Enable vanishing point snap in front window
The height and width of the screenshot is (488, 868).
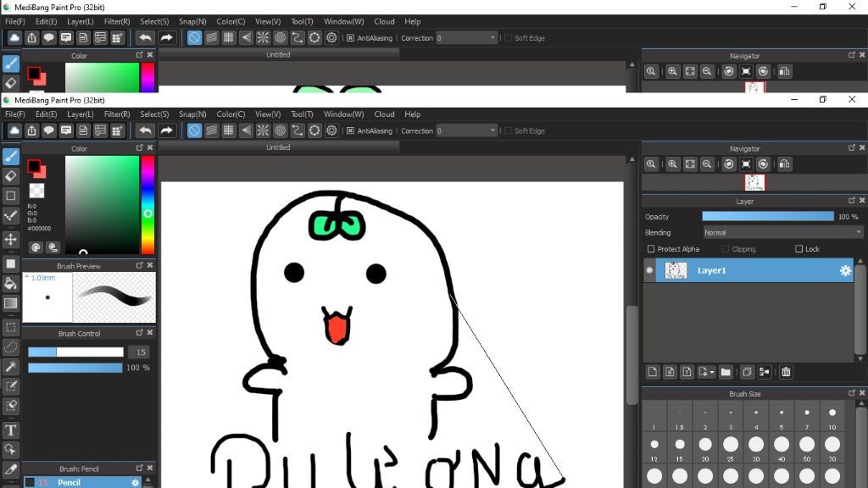[246, 130]
